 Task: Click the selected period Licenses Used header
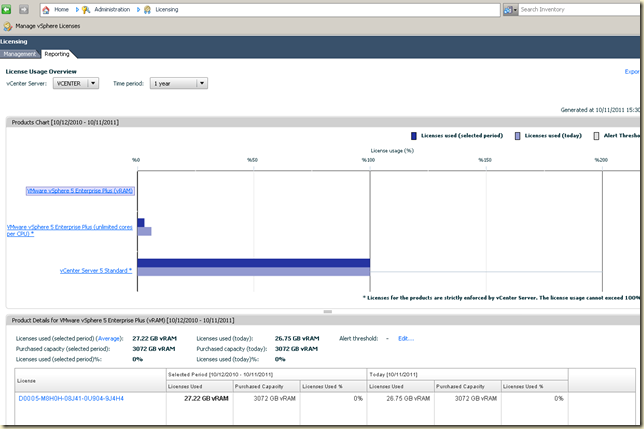tap(200, 386)
